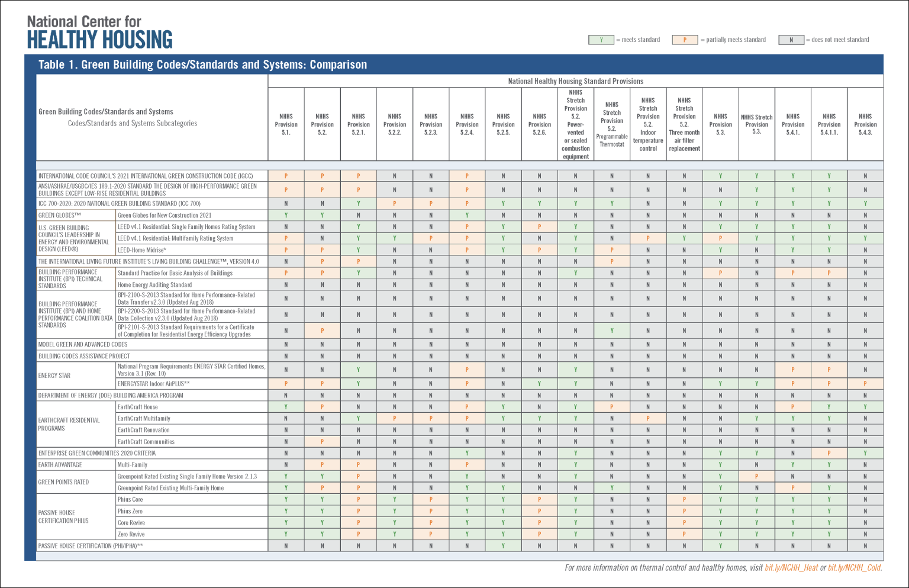This screenshot has width=909, height=588.
Task: Select the Living Building Challenge Version 4.0 row label
Action: tap(149, 261)
